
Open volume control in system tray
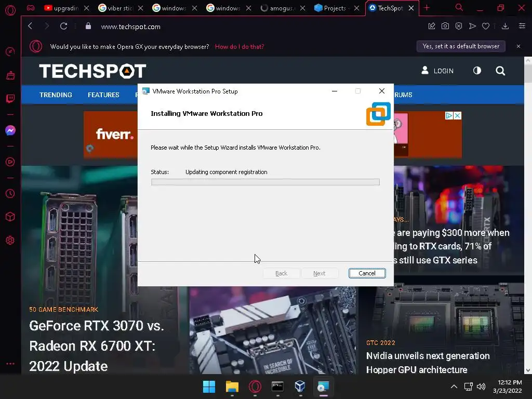tap(481, 387)
